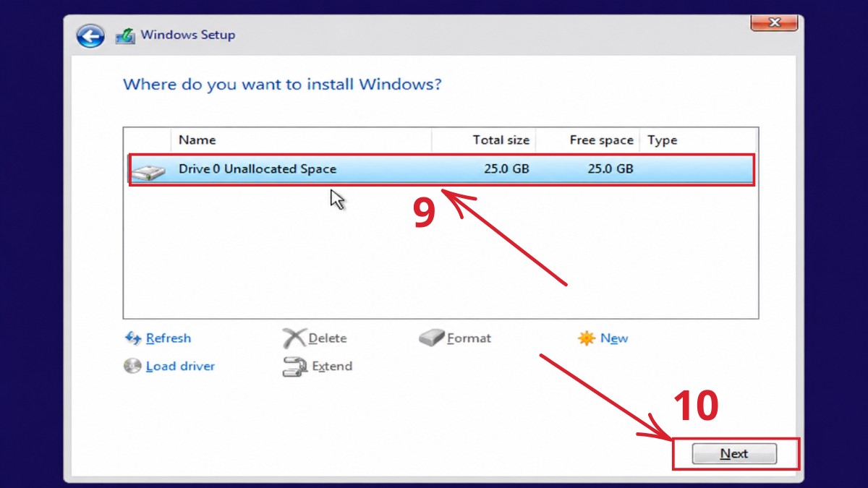Click the blue back arrow button
This screenshot has width=868, height=488.
pyautogui.click(x=90, y=35)
